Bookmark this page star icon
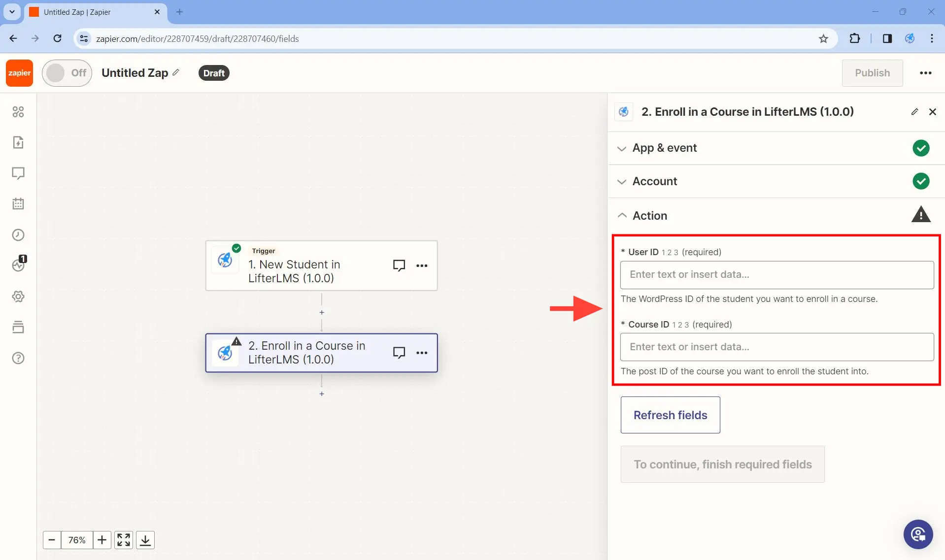This screenshot has width=945, height=560. tap(823, 38)
